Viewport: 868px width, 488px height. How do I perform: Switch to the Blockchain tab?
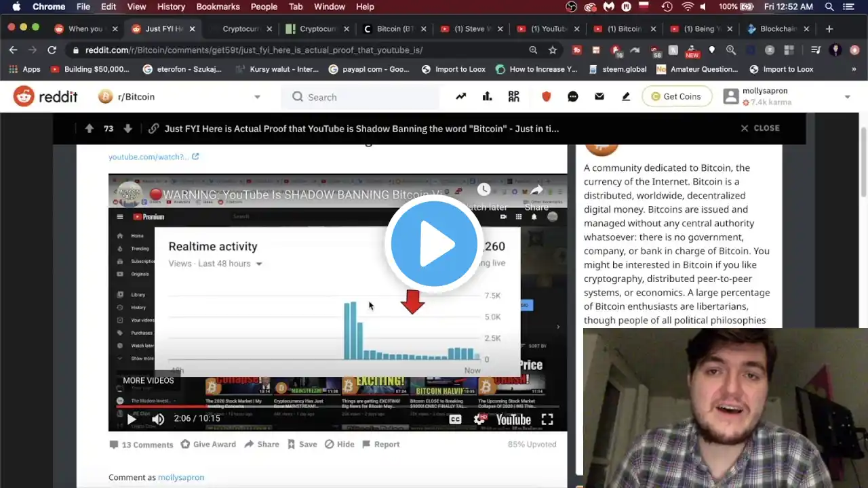tap(778, 29)
